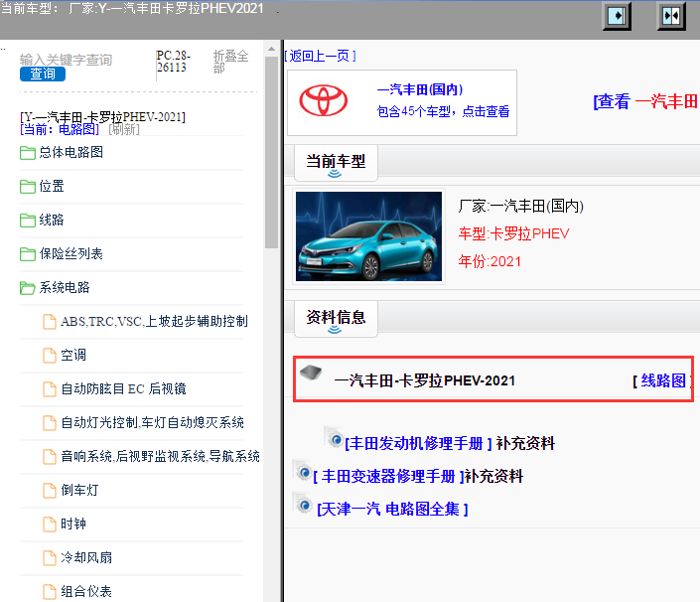The image size is (700, 602).
Task: Click document icon beside 空调
Action: tap(50, 356)
